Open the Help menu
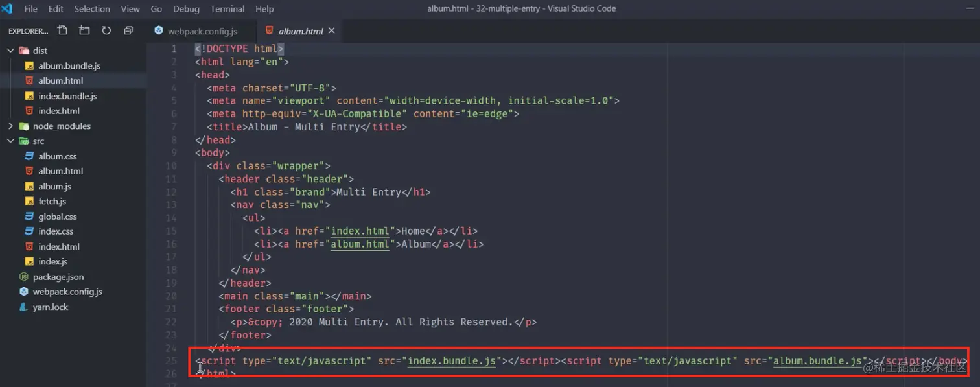The image size is (980, 387). pos(264,9)
